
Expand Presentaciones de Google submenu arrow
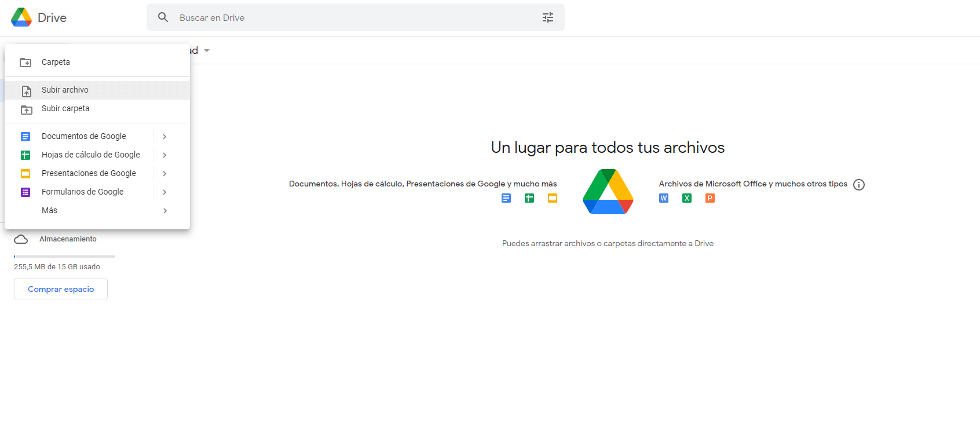pyautogui.click(x=164, y=174)
